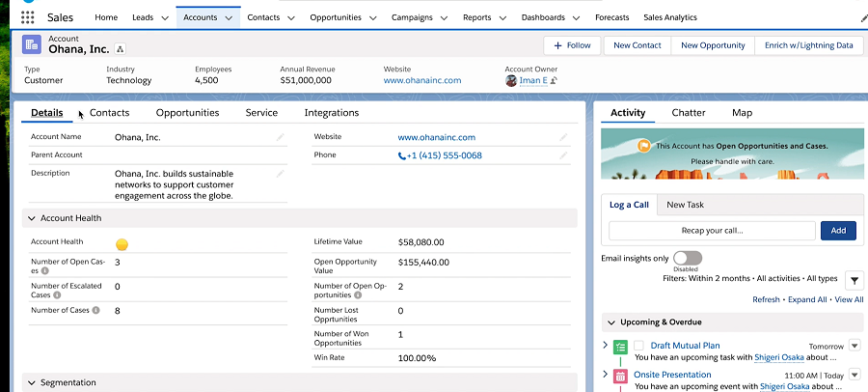Viewport: 868px width, 392px height.
Task: Open the Leads tab dropdown arrow
Action: [161, 17]
